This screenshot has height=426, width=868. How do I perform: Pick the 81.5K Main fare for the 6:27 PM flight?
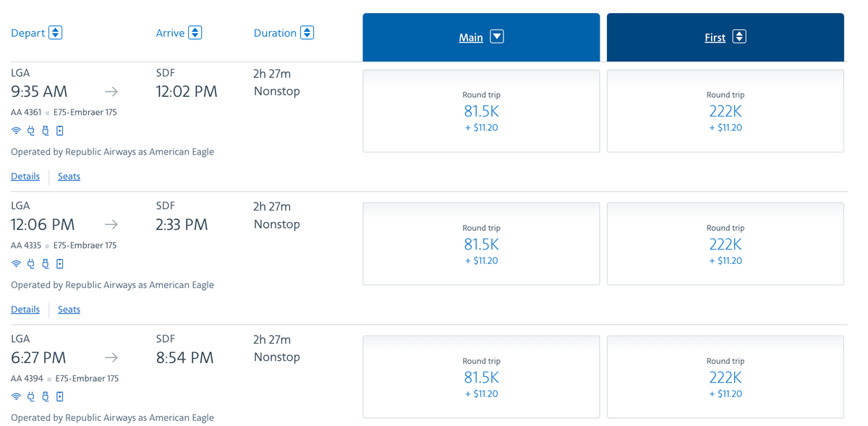tap(481, 378)
